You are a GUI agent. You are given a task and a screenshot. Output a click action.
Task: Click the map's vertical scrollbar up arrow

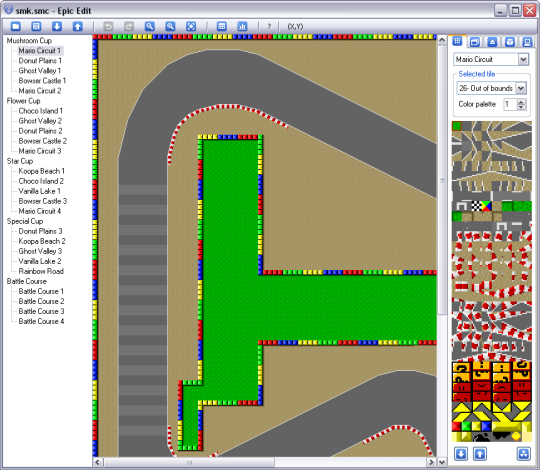[442, 40]
